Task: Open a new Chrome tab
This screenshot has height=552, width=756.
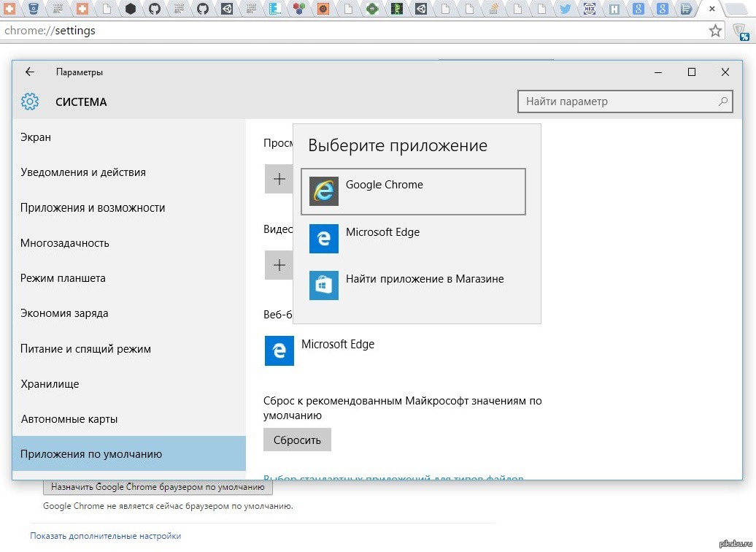Action: [736, 9]
